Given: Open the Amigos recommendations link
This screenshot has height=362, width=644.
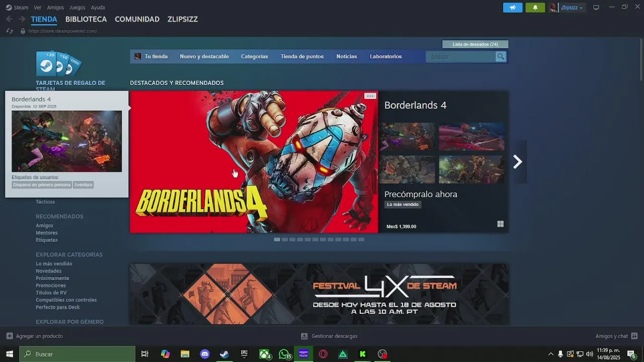Looking at the screenshot, I should pyautogui.click(x=44, y=226).
